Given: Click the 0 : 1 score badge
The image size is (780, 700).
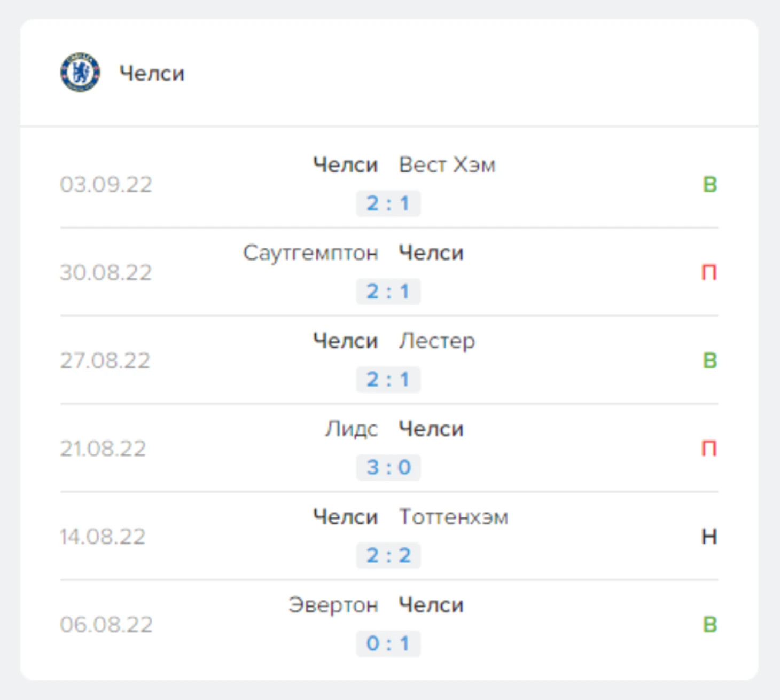Looking at the screenshot, I should [x=388, y=644].
